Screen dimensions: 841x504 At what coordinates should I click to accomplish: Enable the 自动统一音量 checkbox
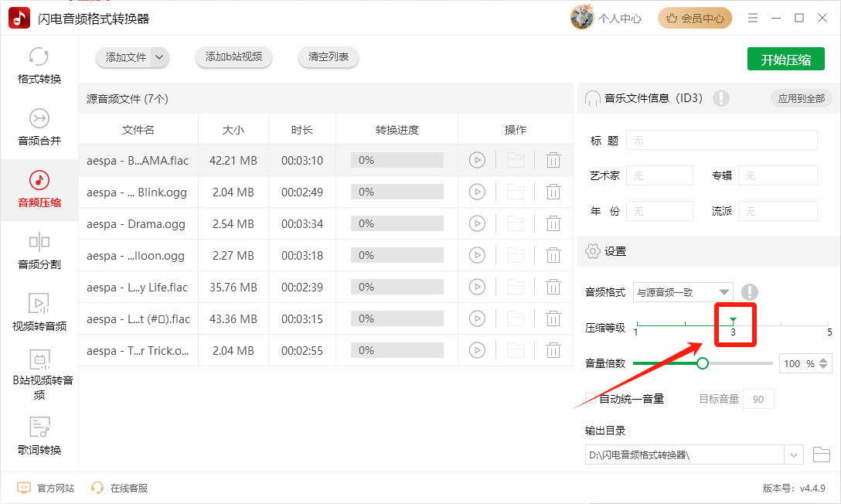click(591, 398)
